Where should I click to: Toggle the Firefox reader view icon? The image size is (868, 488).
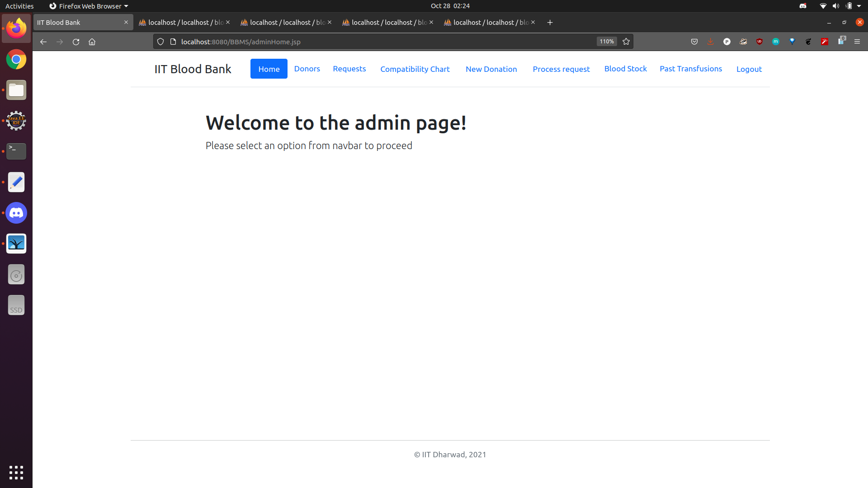(175, 42)
